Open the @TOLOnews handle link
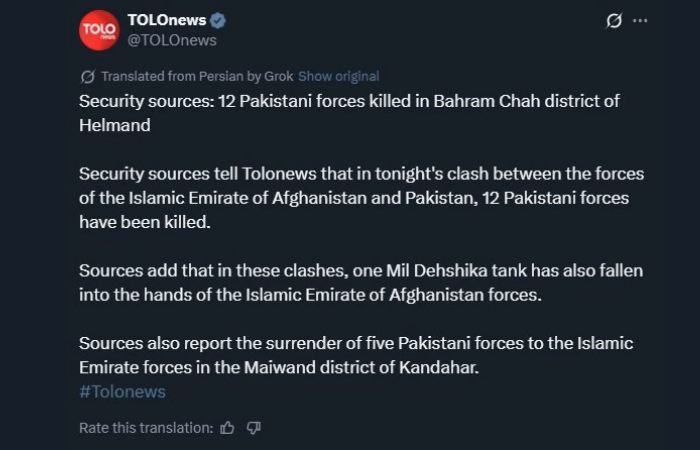 (x=172, y=40)
